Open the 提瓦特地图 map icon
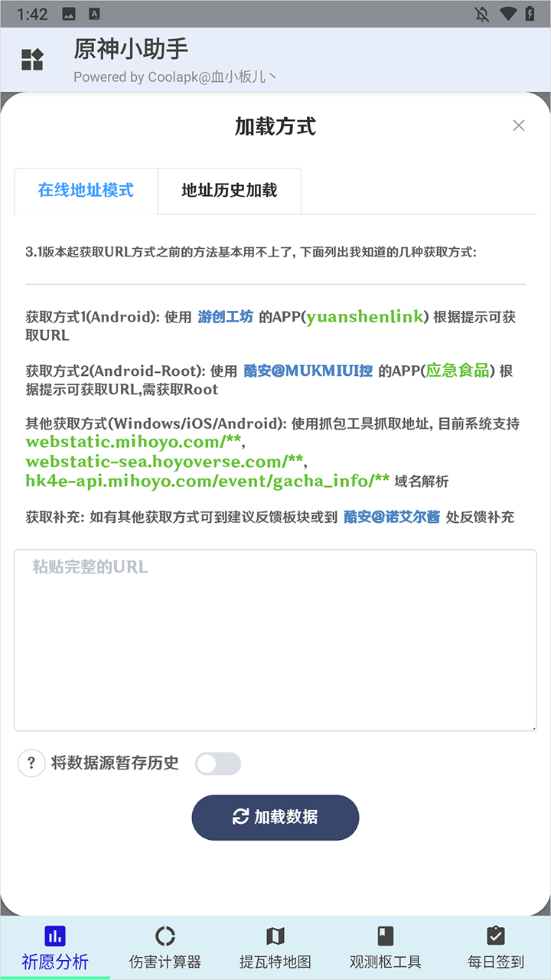Viewport: 551px width, 980px height. pyautogui.click(x=275, y=935)
